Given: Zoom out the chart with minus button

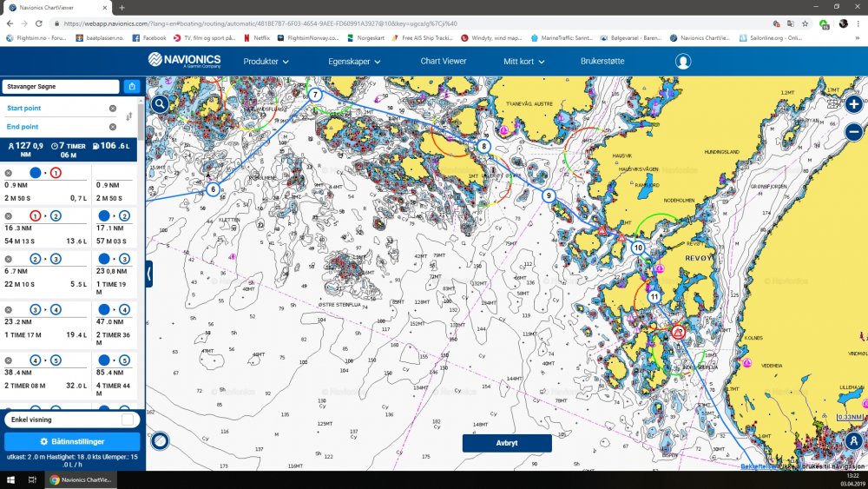Looking at the screenshot, I should (x=853, y=132).
